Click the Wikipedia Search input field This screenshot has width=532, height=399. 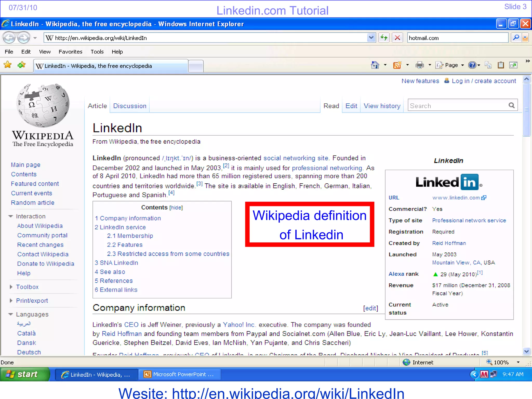click(x=457, y=105)
